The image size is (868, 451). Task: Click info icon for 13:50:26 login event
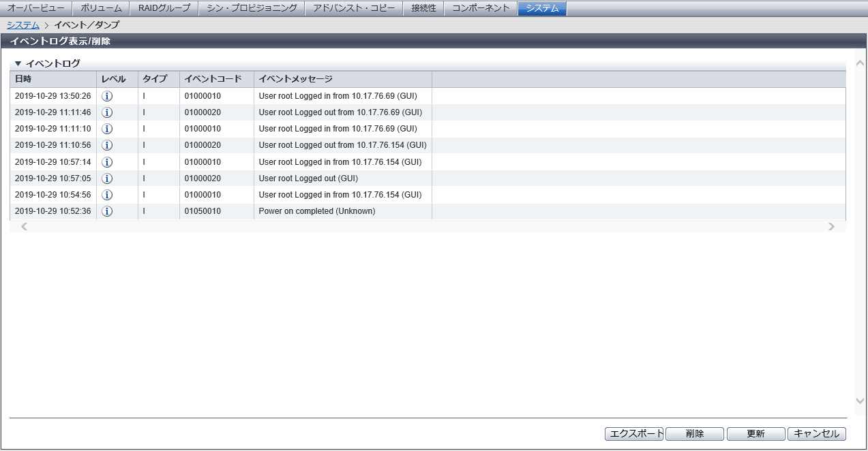[x=107, y=96]
